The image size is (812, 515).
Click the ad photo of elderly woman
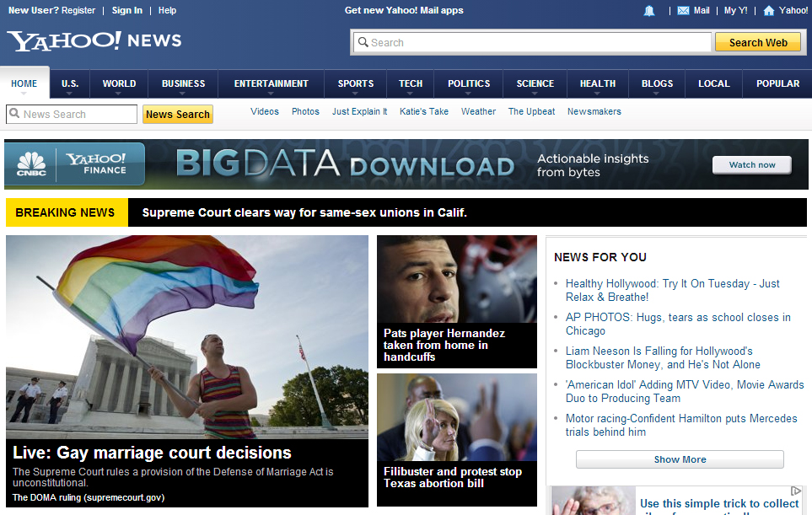pos(593,501)
